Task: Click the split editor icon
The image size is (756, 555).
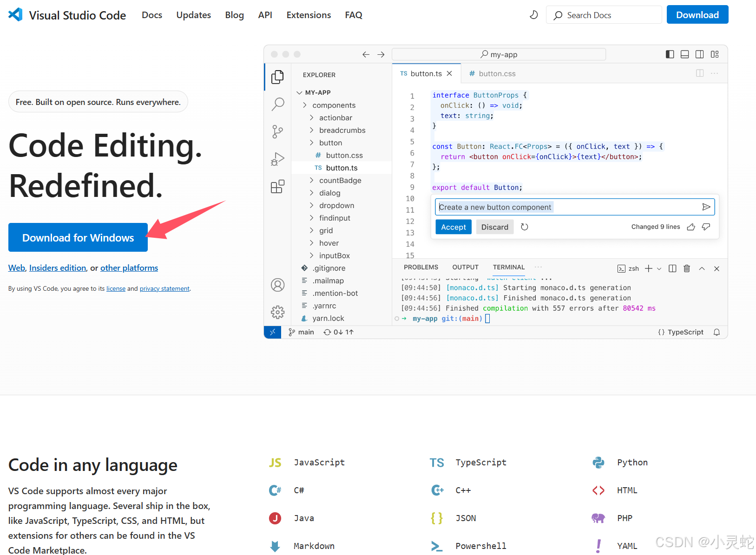Action: coord(700,73)
